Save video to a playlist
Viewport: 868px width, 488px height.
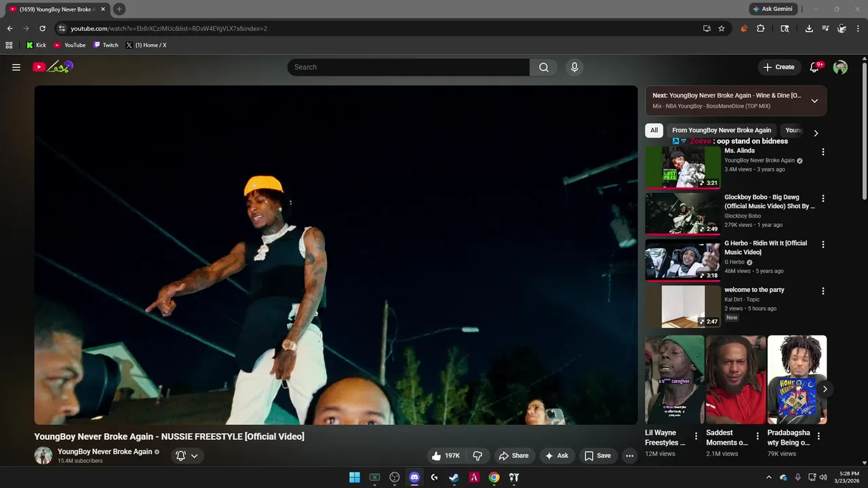point(597,455)
